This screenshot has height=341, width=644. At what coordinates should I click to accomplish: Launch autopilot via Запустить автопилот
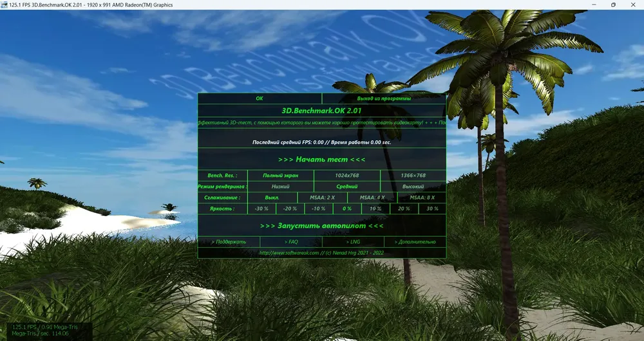tap(321, 226)
